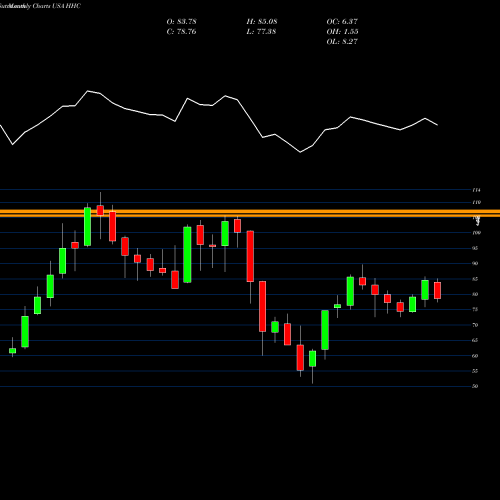Click the 114 price axis label

(476, 190)
